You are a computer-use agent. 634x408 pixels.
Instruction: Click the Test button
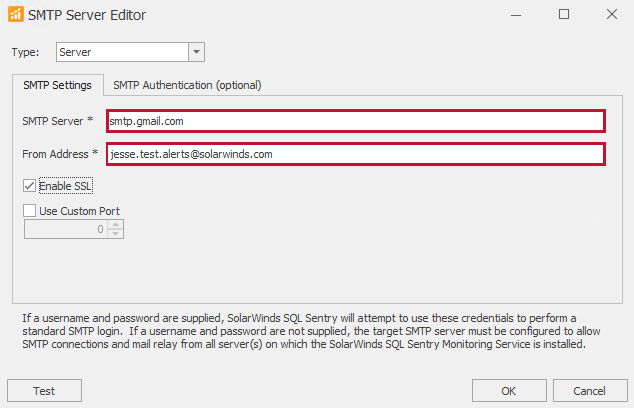tap(44, 391)
